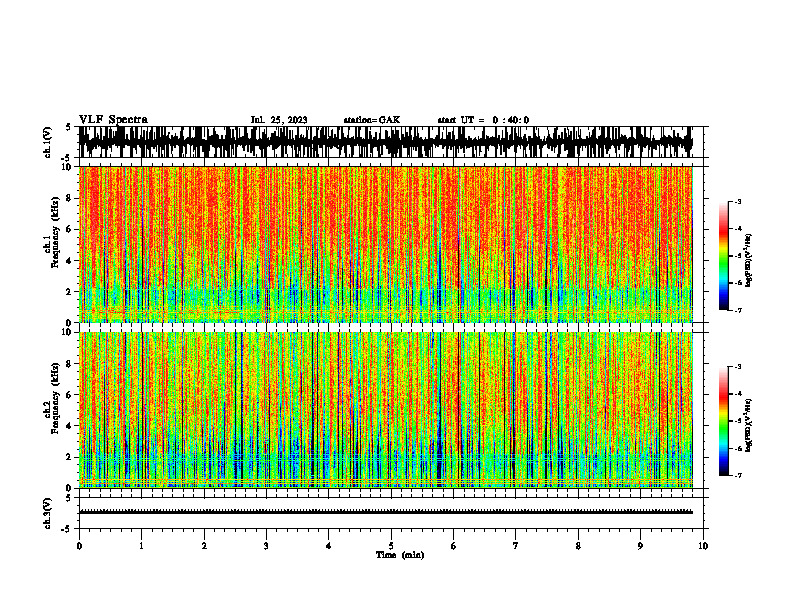Click the '3' tick on the time axis
The height and width of the screenshot is (612, 792).
point(266,546)
